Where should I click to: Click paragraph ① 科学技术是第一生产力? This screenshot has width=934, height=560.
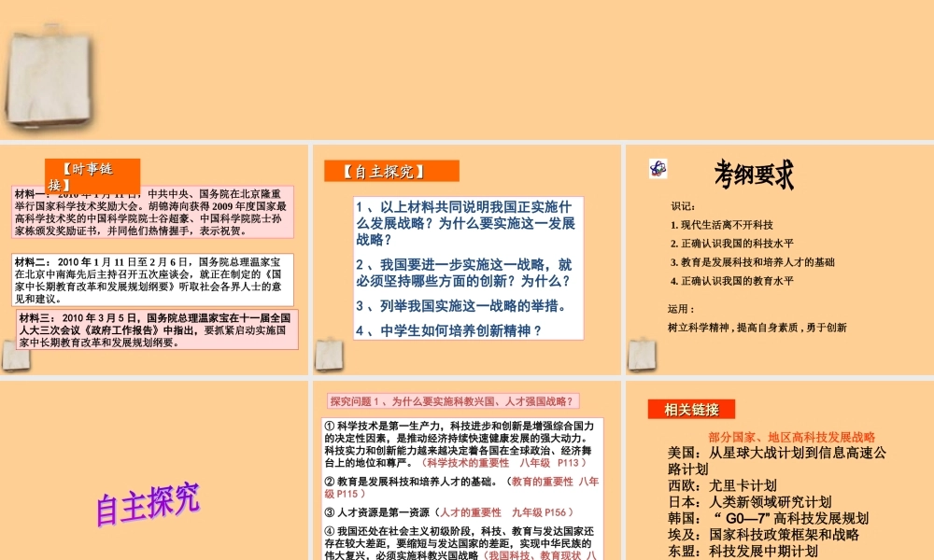click(x=460, y=444)
